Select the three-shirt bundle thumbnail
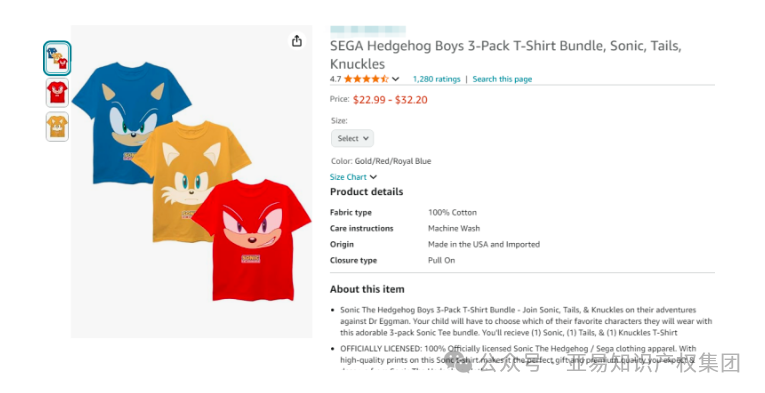 57,58
